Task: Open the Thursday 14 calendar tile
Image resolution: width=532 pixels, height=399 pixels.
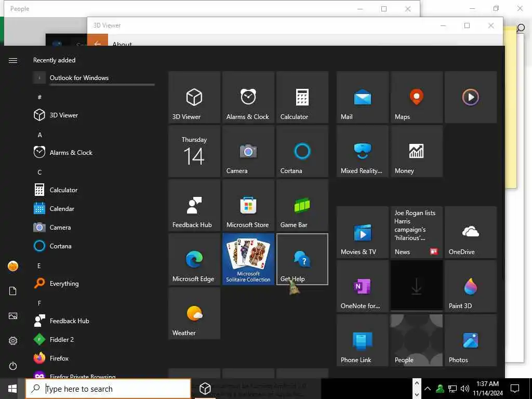Action: (x=194, y=151)
